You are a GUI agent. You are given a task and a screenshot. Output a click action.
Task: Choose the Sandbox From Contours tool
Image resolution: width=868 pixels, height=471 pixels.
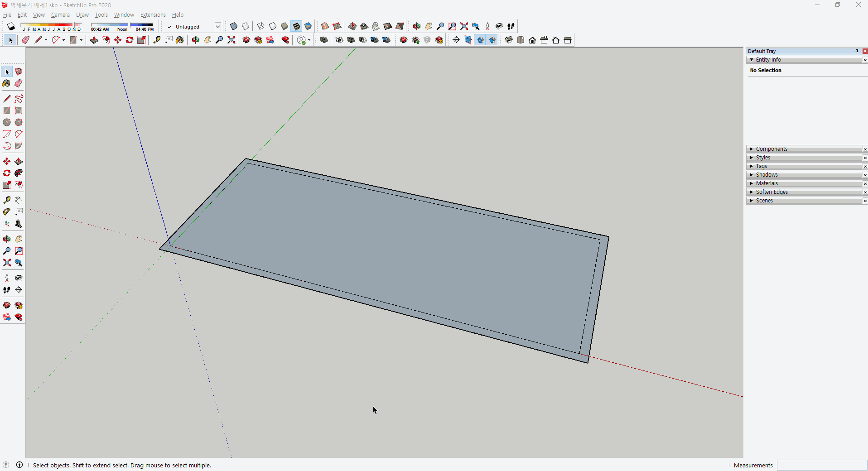[x=325, y=26]
